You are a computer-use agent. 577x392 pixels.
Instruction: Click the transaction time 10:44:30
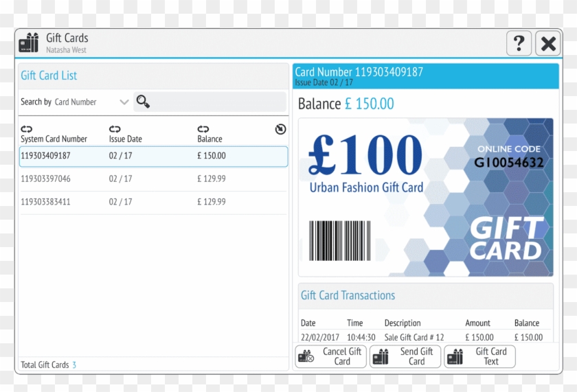pos(361,337)
